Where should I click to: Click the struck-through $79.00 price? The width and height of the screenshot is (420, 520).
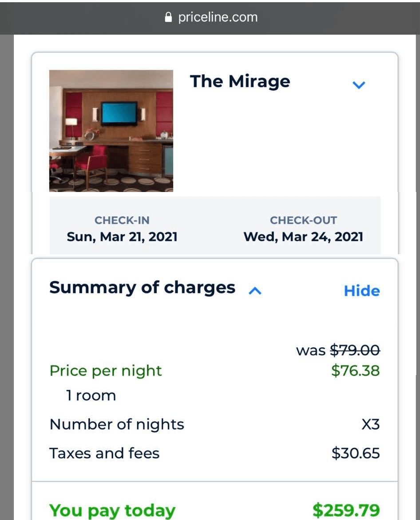[x=355, y=350]
